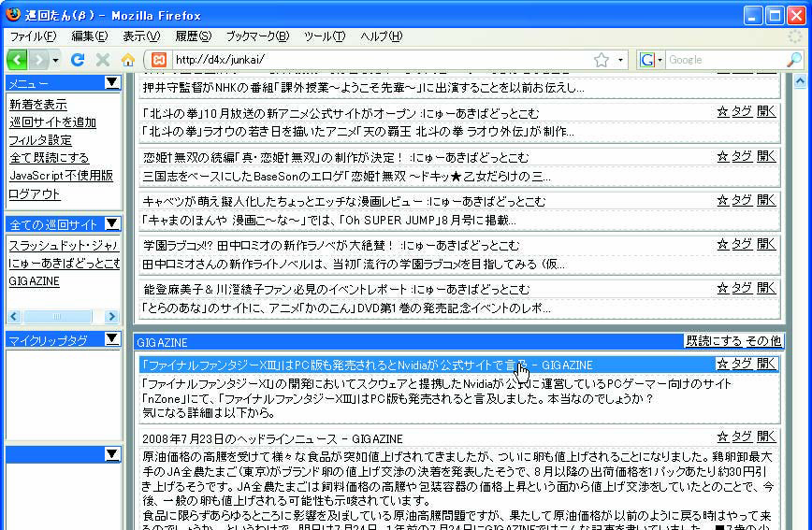
Task: Collapse the マイクリップタグ panel arrow
Action: click(112, 339)
